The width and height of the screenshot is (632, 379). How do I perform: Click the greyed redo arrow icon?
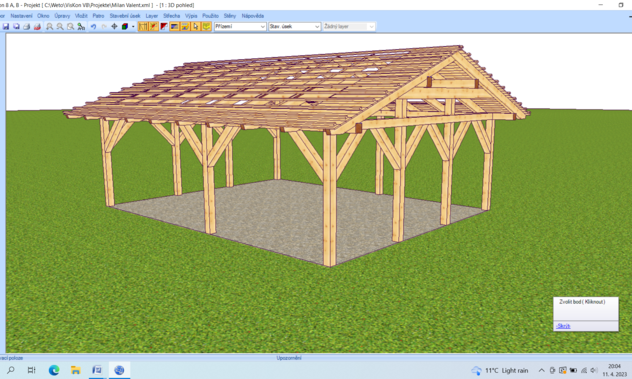coord(104,27)
